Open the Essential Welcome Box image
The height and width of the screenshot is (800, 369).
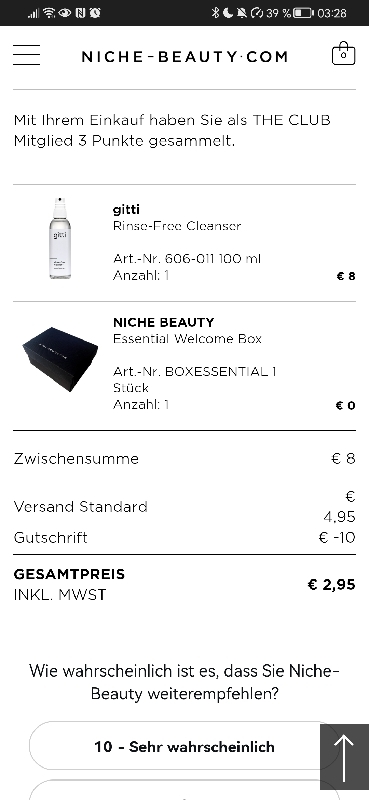point(60,359)
